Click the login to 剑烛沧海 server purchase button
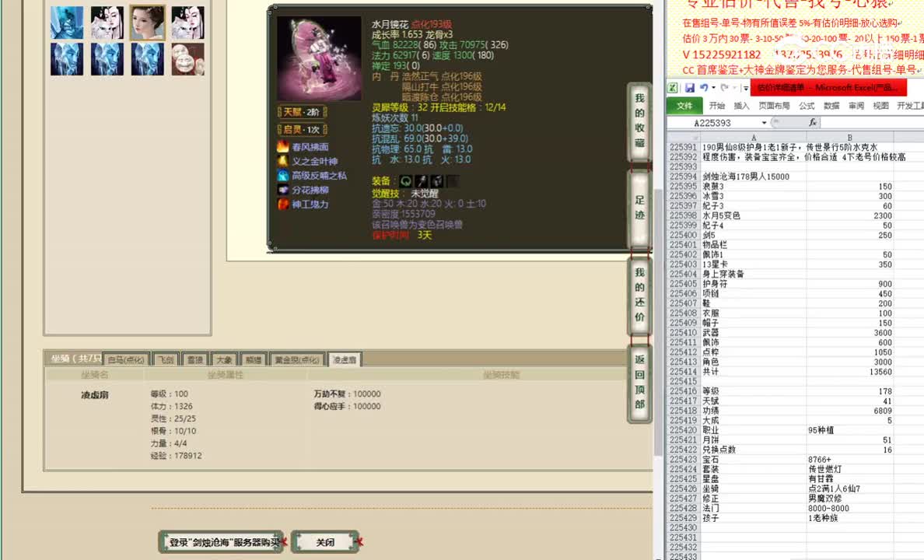The height and width of the screenshot is (560, 924). tap(222, 542)
